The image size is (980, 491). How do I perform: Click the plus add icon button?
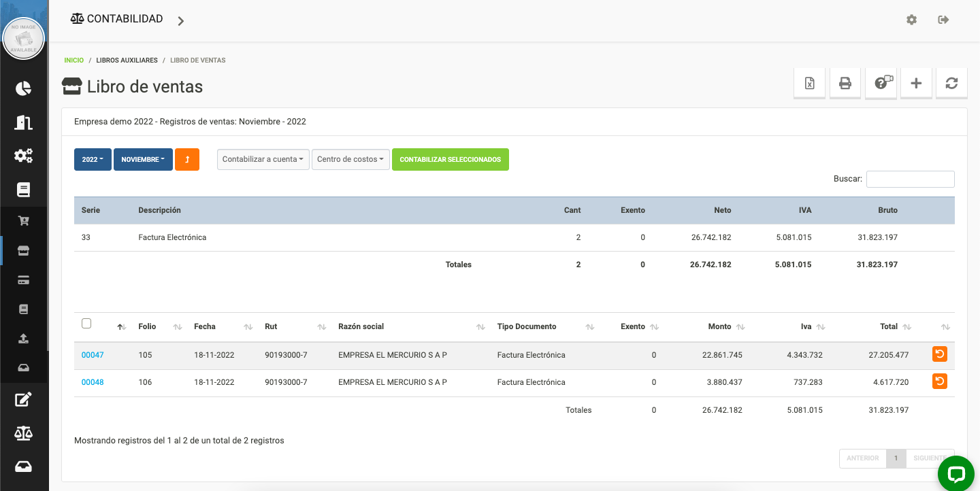point(916,84)
